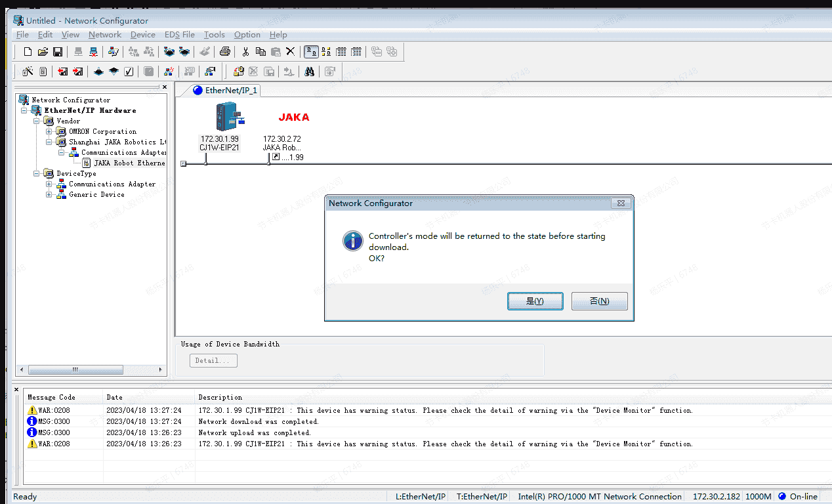Screen dimensions: 832x504
Task: Click the scissors Cut icon
Action: coord(245,52)
